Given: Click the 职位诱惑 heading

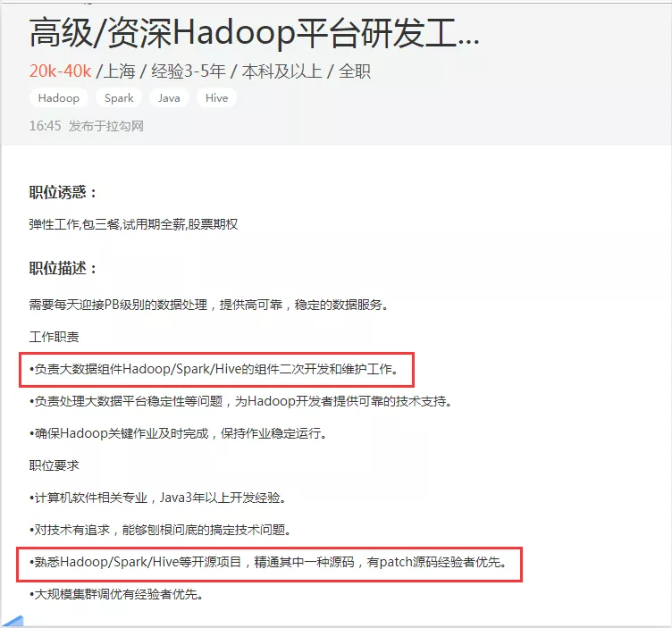Looking at the screenshot, I should pos(63,192).
